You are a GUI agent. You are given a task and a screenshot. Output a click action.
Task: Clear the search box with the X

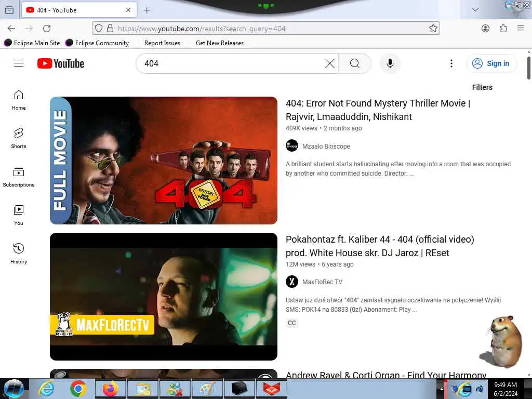329,63
